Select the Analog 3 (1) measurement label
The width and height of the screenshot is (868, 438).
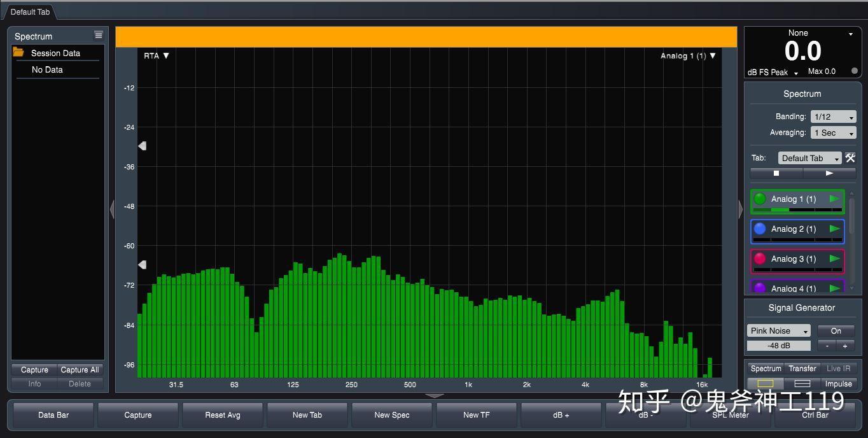pyautogui.click(x=794, y=258)
